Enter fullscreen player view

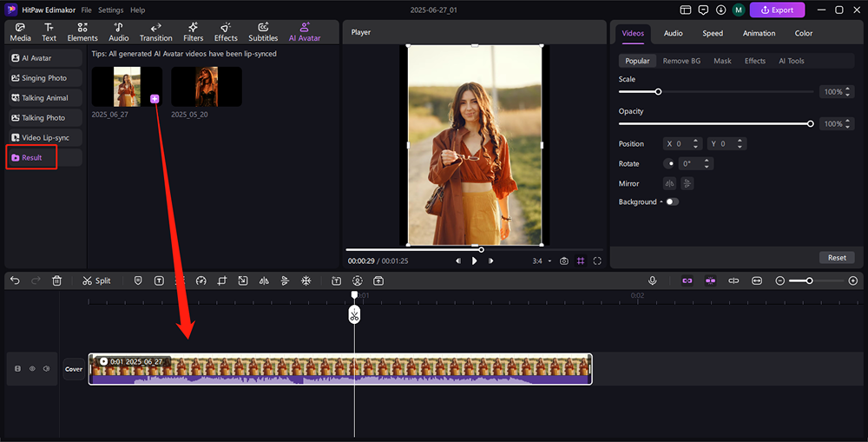[597, 261]
